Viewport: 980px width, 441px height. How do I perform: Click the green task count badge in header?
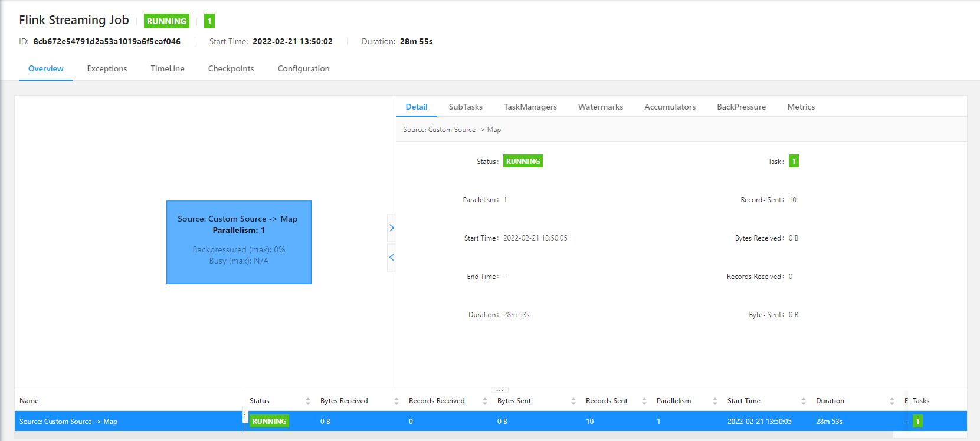[x=209, y=21]
